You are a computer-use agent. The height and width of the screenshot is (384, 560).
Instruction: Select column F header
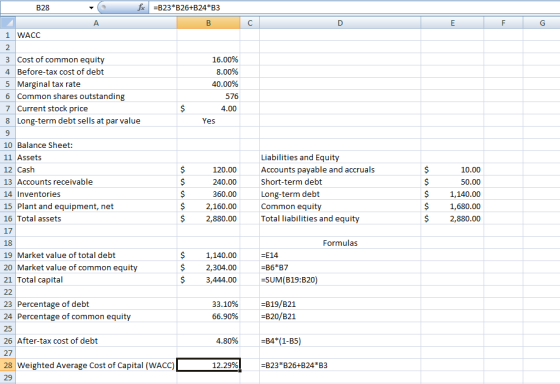click(x=503, y=23)
